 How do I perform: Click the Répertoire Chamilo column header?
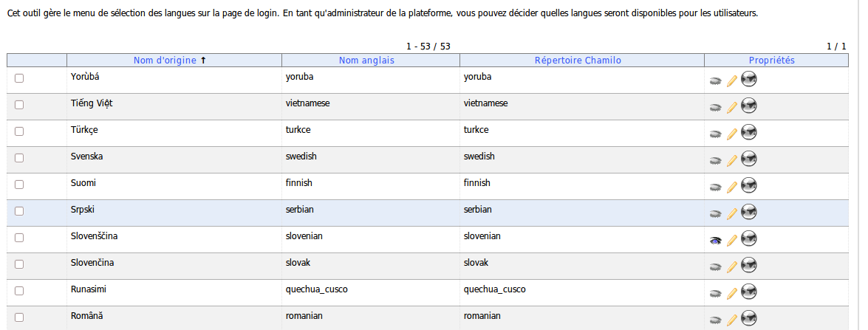pos(578,61)
